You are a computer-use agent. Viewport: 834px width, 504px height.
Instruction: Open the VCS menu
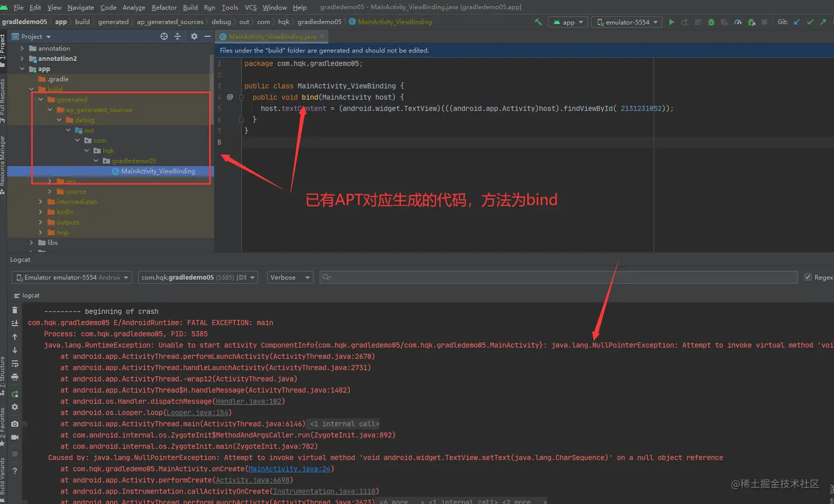point(250,7)
